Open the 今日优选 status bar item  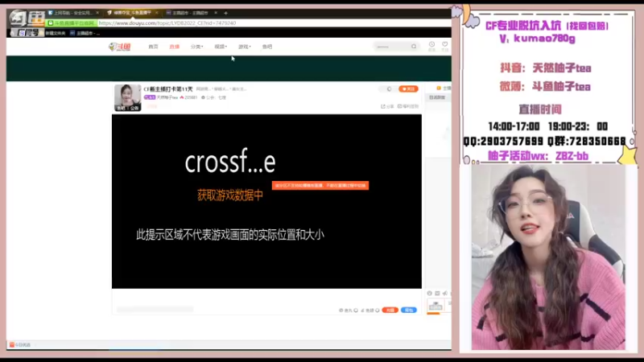(20, 345)
